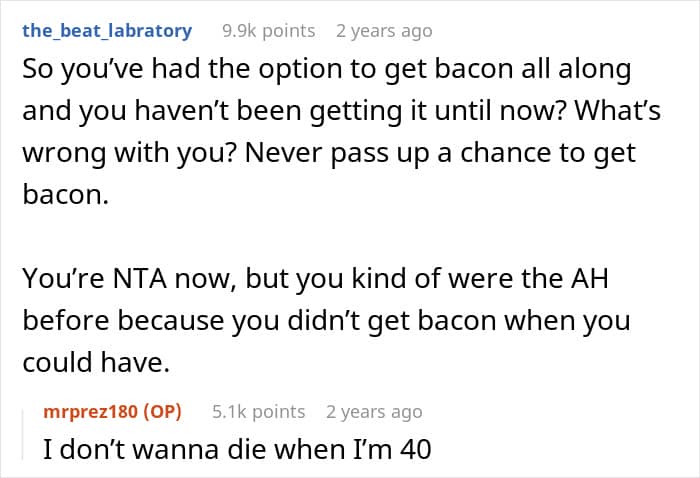Open the reply's '2 years ago' timestamp
Image resolution: width=700 pixels, height=478 pixels.
pos(374,411)
